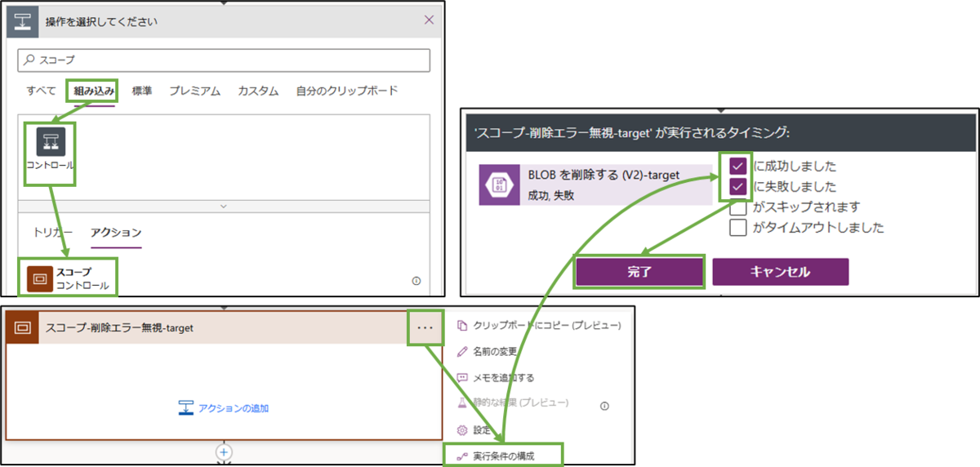Choose 名前の変更 from the menu

pyautogui.click(x=487, y=351)
